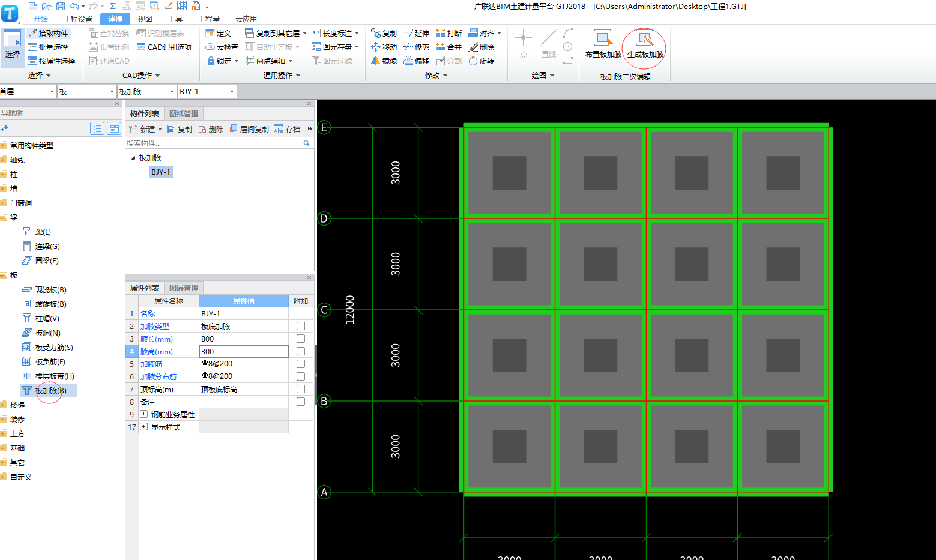Viewport: 936px width, 560px height.
Task: Select 现浇板(B) in navigation tree
Action: tap(45, 289)
